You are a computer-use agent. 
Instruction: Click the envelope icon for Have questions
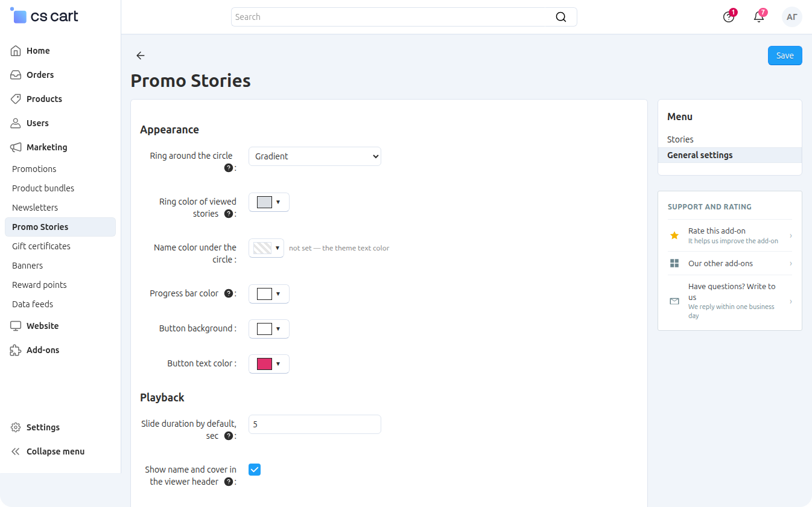674,301
